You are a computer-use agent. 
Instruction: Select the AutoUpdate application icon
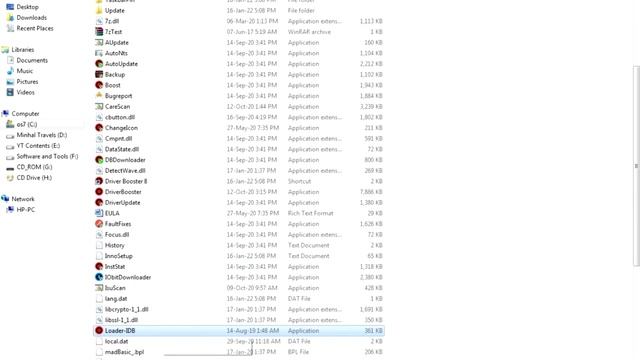99,64
